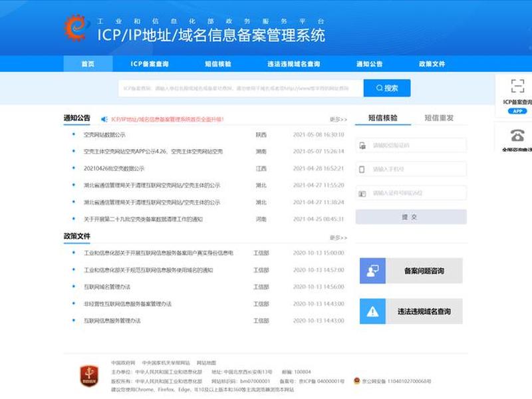Viewport: 532px width, 399px height.
Task: Click the blue 备案问题咨询 person icon
Action: (x=372, y=271)
